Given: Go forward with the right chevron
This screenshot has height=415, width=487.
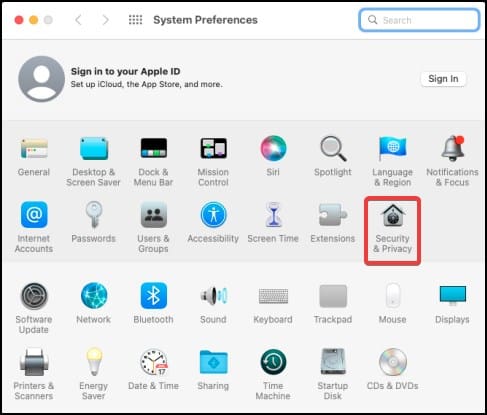Looking at the screenshot, I should coord(105,20).
